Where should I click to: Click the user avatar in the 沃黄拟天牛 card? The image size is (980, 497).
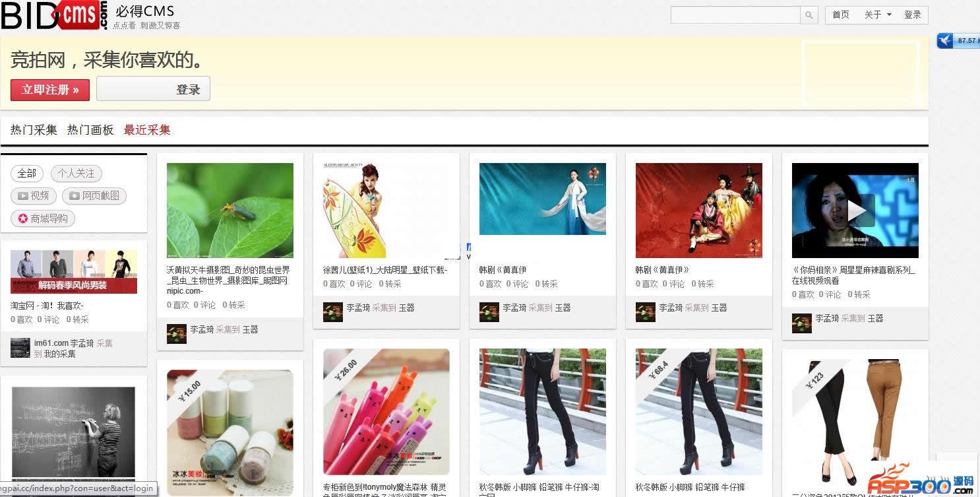coord(177,334)
